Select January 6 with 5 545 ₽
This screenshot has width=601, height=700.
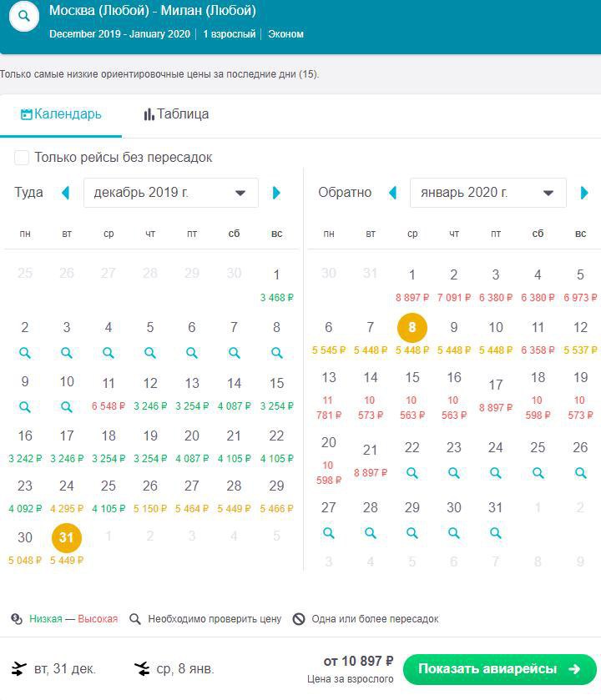(x=329, y=338)
